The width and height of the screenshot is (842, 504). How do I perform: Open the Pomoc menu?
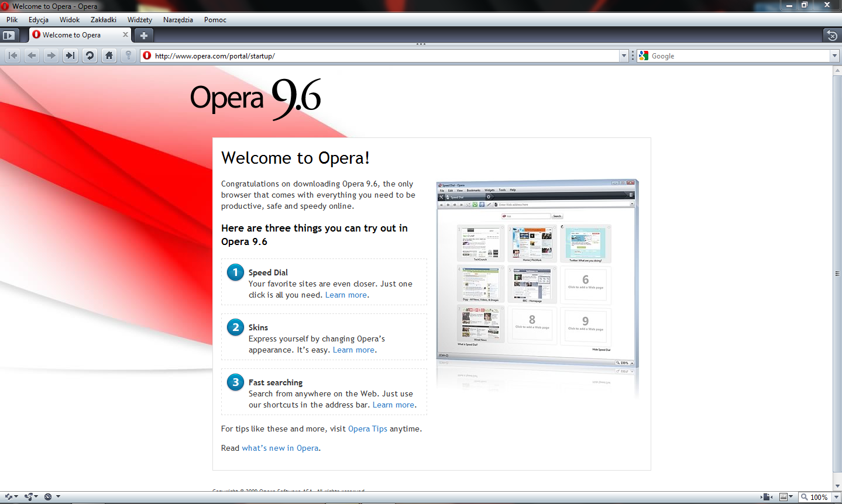(215, 19)
